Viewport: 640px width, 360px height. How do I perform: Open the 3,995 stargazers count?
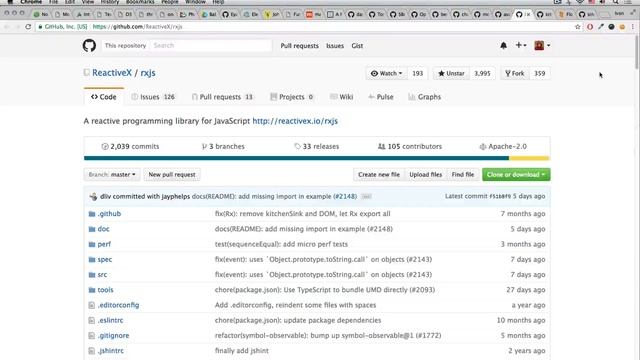tap(482, 73)
